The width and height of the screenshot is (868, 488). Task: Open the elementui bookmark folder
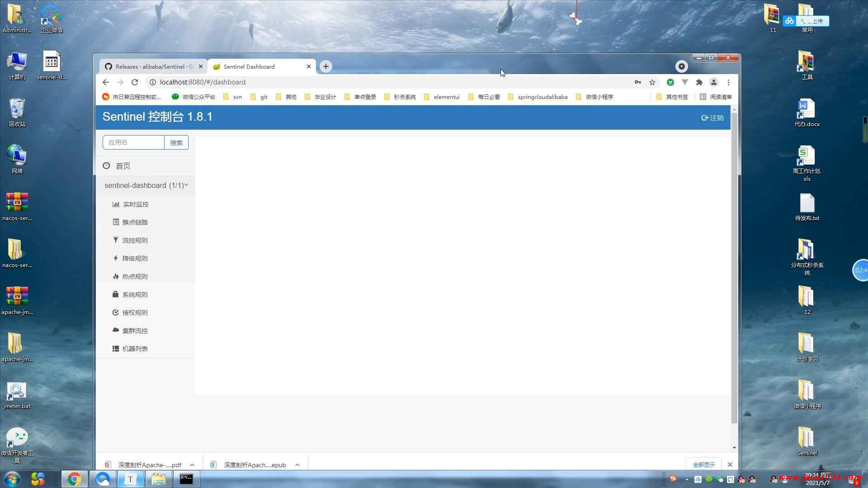pos(442,97)
